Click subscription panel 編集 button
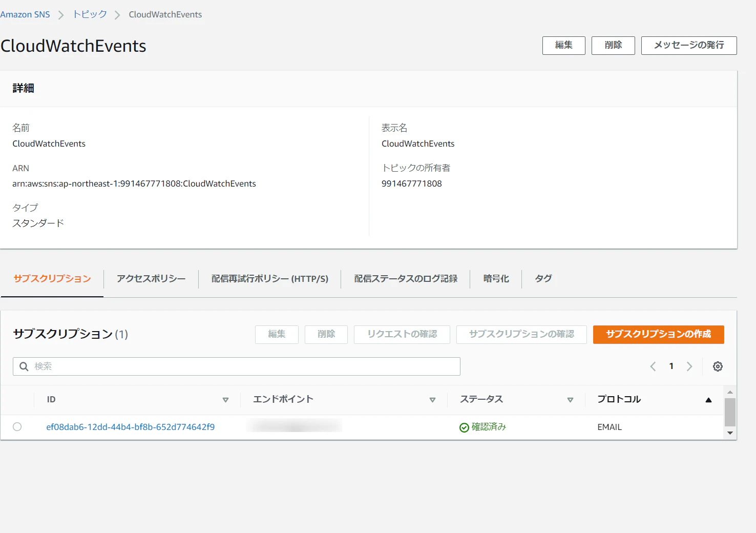 tap(277, 334)
